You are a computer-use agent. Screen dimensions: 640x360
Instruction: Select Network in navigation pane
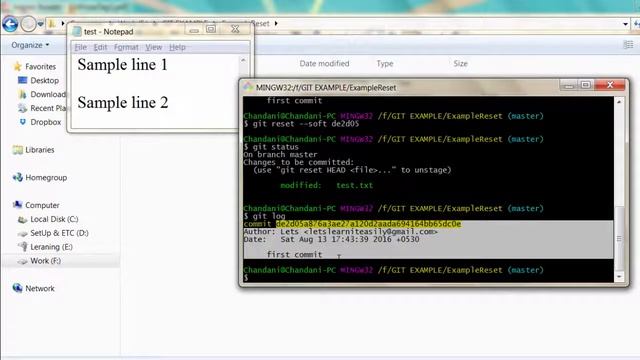(x=40, y=288)
